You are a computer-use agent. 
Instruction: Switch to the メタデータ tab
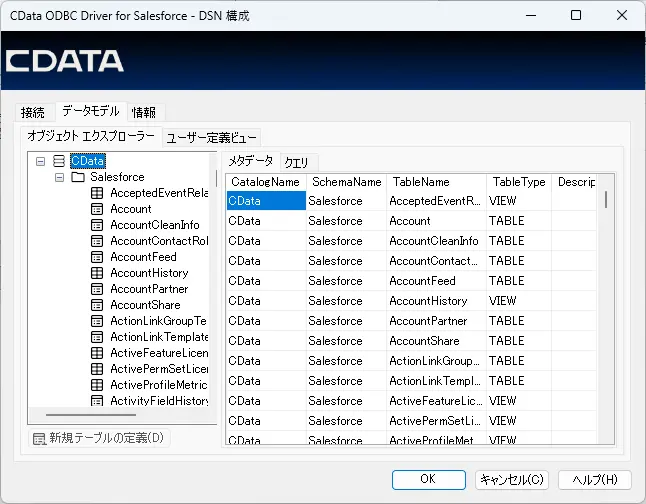(x=250, y=161)
